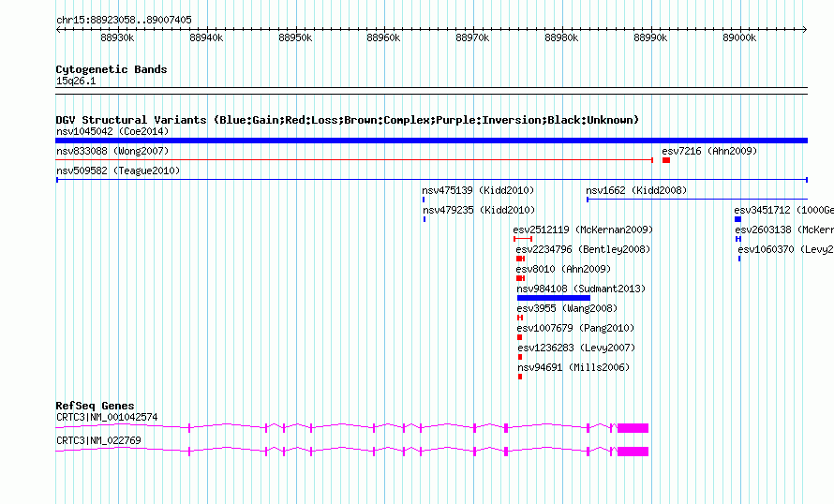Image resolution: width=834 pixels, height=504 pixels.
Task: Select the nsv833088 (Wong2007) red loss line
Action: 354,160
